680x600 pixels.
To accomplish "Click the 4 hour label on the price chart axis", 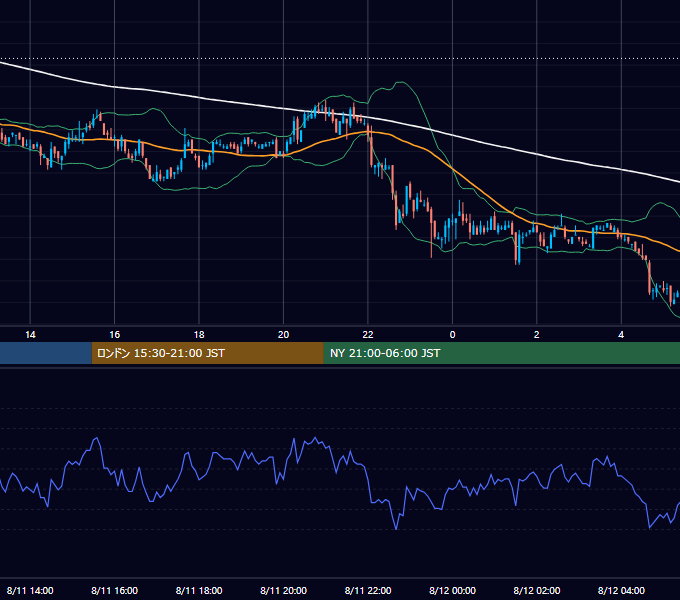I will pos(621,335).
